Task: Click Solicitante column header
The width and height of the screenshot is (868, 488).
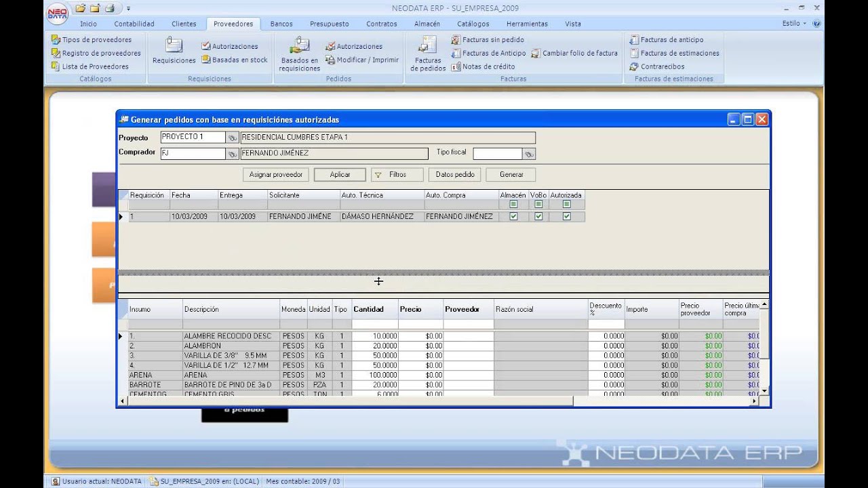Action: [x=304, y=195]
